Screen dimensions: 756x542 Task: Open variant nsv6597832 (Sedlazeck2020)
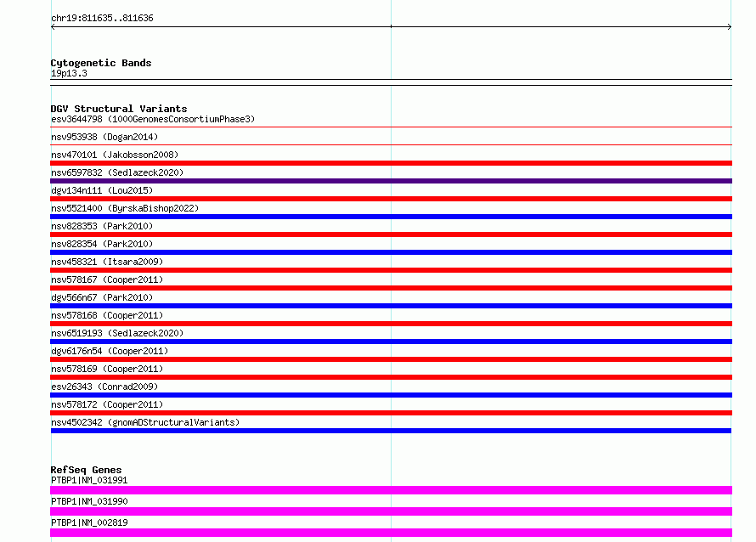[117, 172]
